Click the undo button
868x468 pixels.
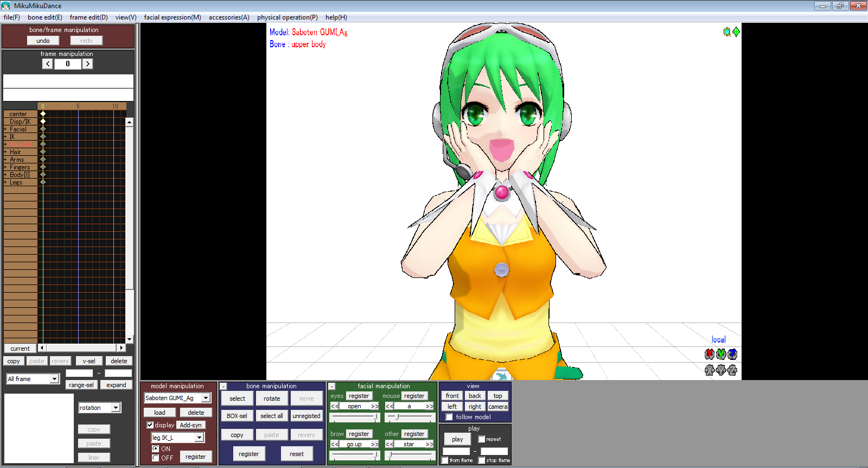coord(43,41)
